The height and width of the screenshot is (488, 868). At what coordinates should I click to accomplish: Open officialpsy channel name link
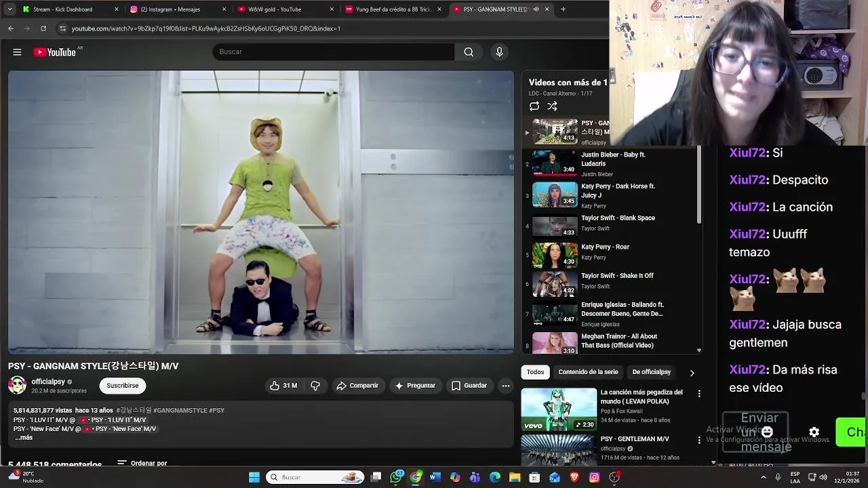point(48,382)
